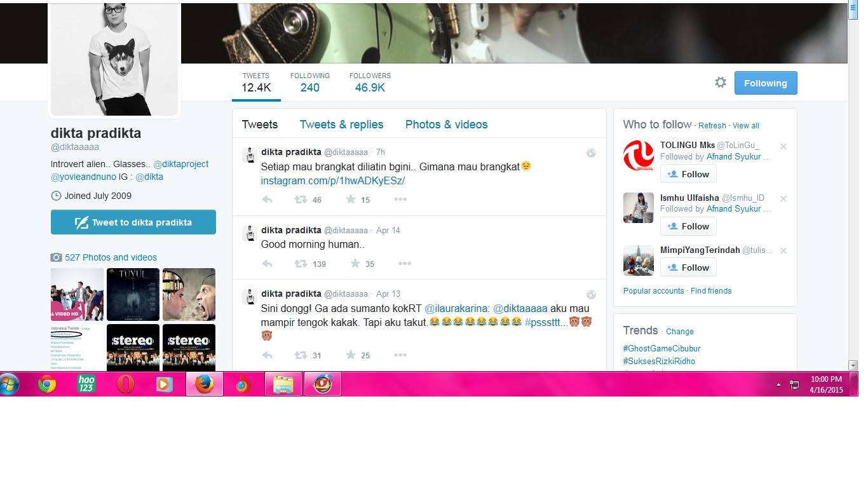The height and width of the screenshot is (488, 868).
Task: Dismiss TOLINGU Mks follow suggestion
Action: click(x=783, y=147)
